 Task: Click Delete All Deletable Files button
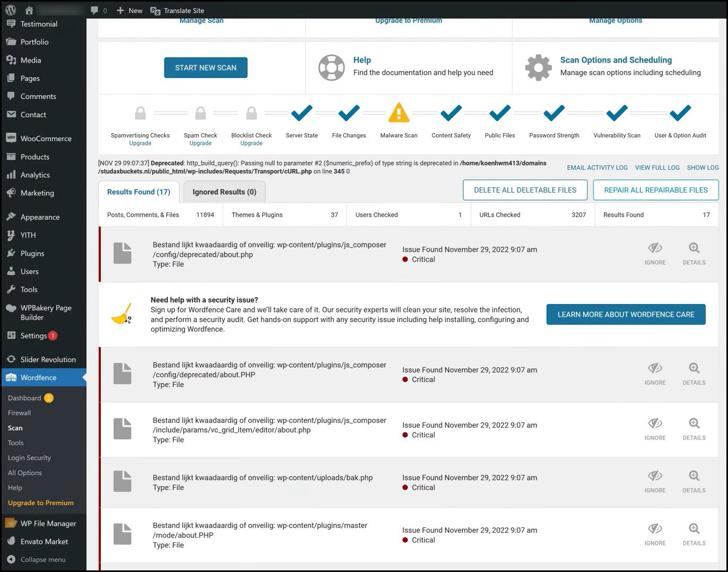tap(525, 190)
